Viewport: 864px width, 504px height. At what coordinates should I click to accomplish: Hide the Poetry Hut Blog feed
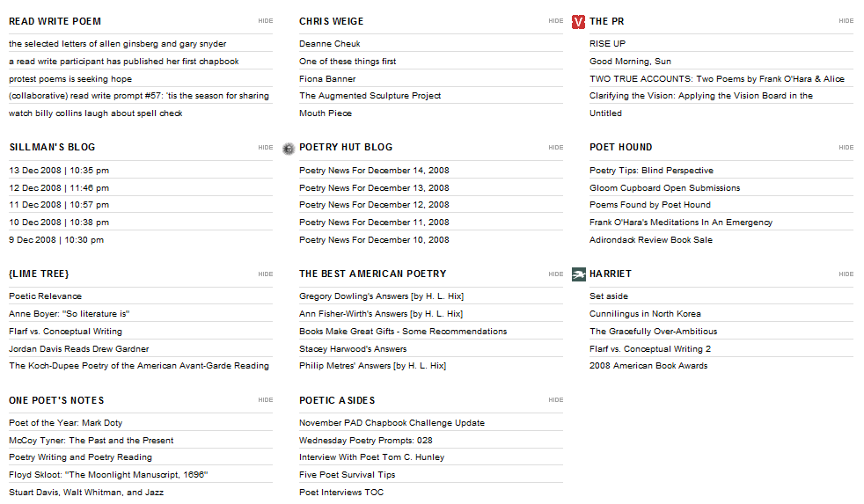[556, 148]
